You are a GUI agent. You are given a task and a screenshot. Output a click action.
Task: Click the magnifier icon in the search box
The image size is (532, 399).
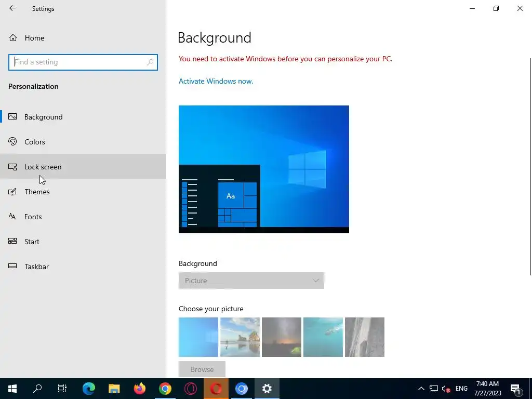tap(150, 62)
